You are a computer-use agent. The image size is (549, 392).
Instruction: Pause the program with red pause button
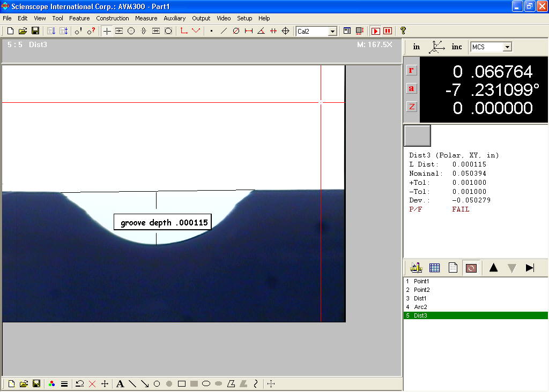(388, 31)
